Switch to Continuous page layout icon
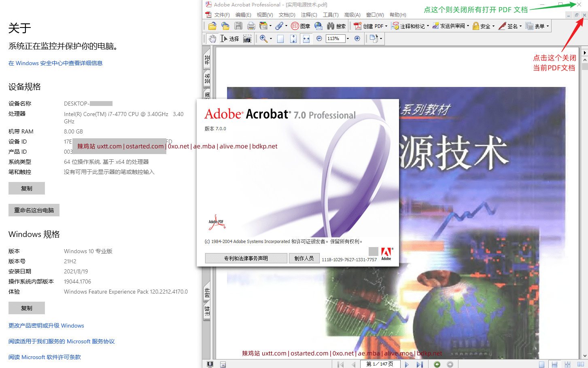The height and width of the screenshot is (368, 588). pyautogui.click(x=554, y=364)
